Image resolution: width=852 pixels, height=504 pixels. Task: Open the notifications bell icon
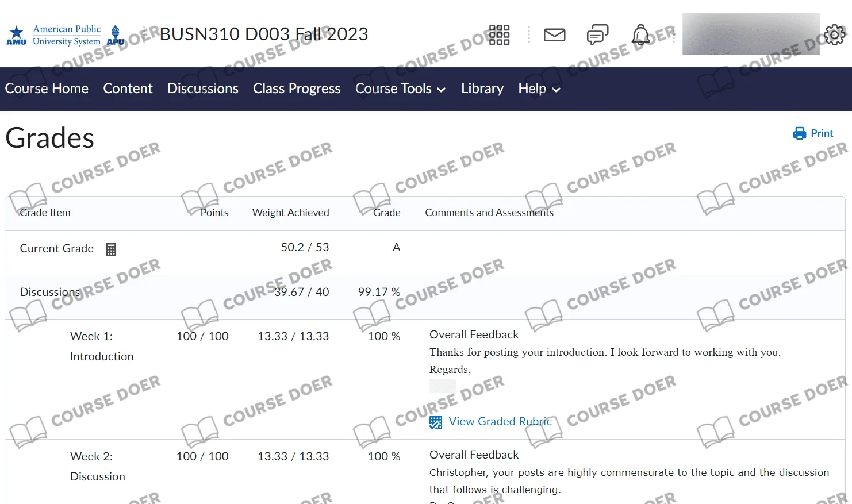point(640,35)
